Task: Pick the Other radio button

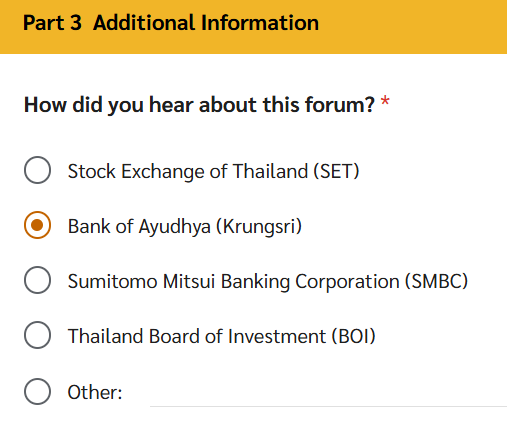Action: pyautogui.click(x=37, y=391)
